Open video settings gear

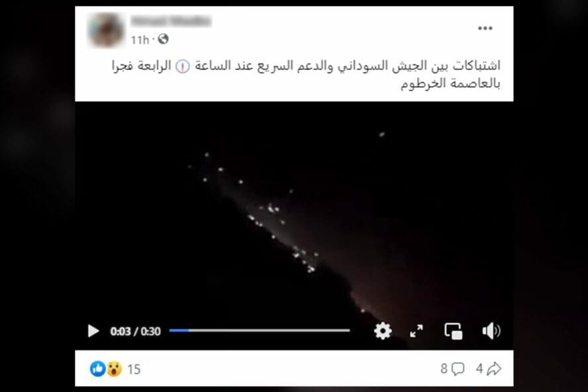383,331
